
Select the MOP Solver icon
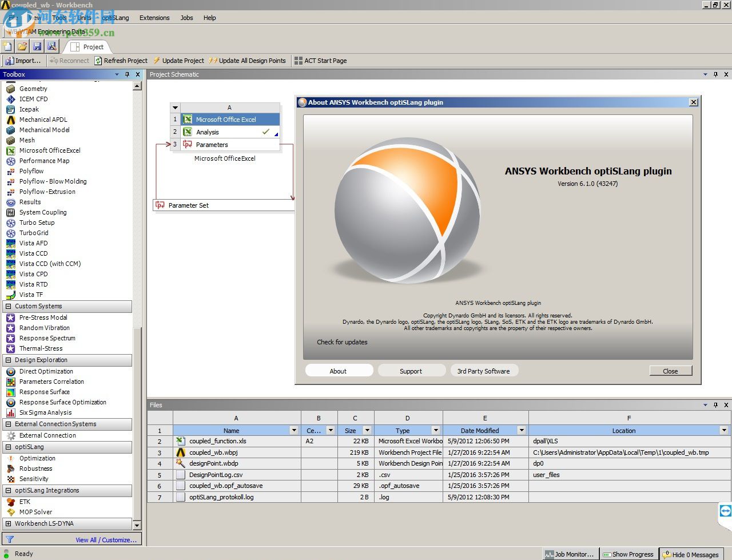(x=11, y=512)
